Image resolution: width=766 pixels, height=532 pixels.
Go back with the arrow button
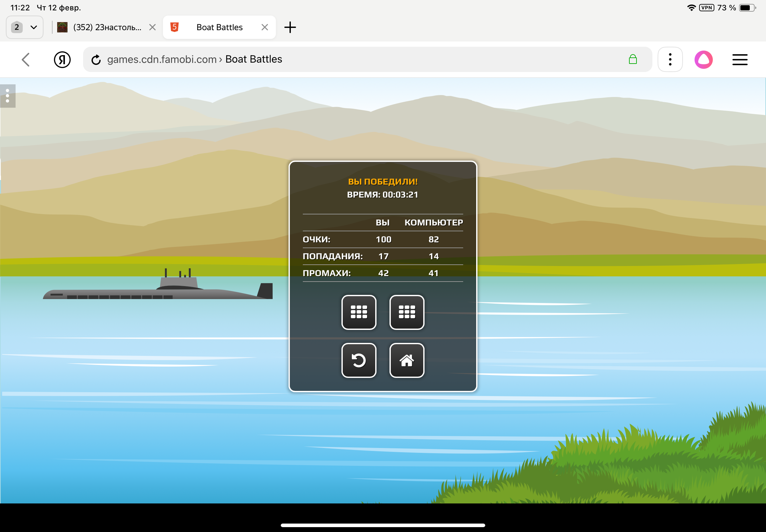26,60
